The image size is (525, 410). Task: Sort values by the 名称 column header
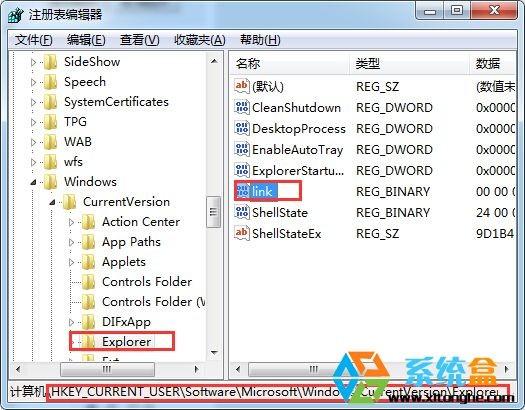[290, 63]
